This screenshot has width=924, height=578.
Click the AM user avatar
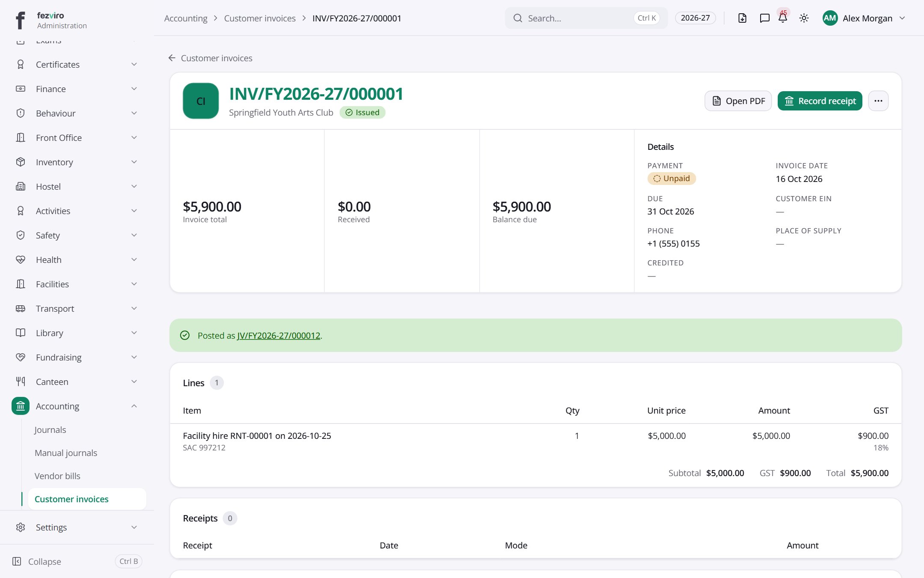tap(830, 18)
